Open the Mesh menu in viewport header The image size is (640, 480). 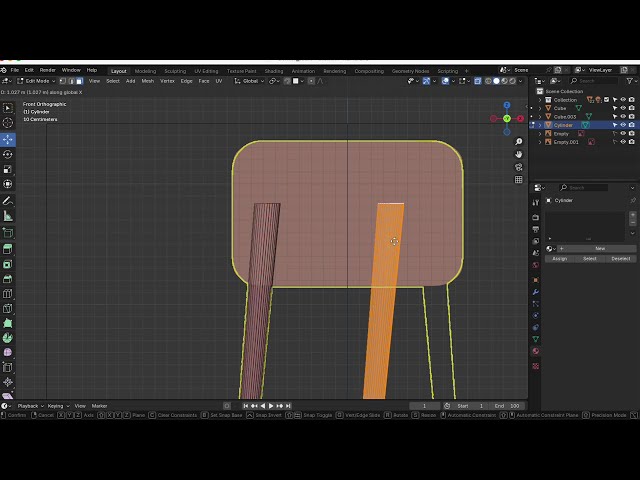[147, 81]
